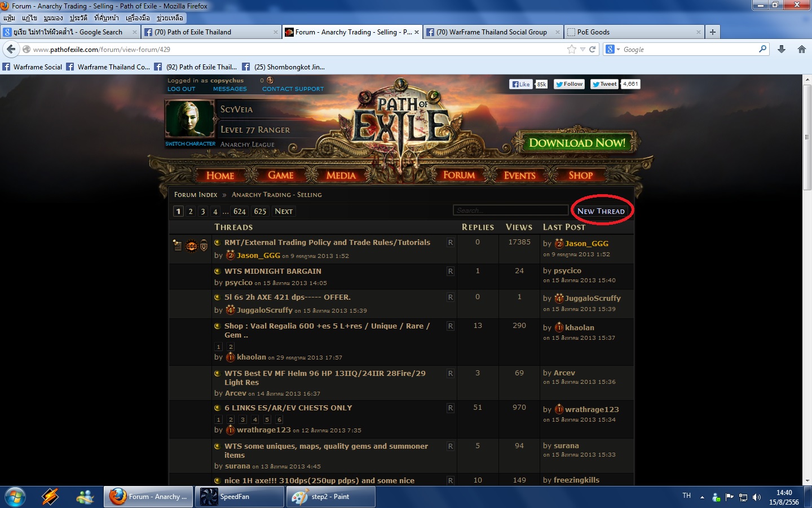Image resolution: width=812 pixels, height=508 pixels.
Task: Click the Next page button
Action: coord(284,211)
